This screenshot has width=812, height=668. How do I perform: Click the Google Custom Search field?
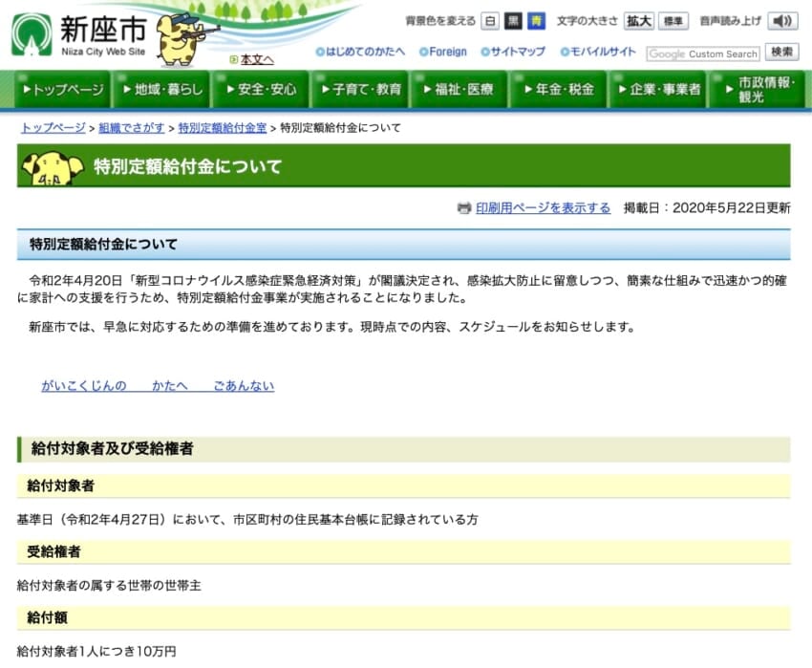click(x=703, y=54)
